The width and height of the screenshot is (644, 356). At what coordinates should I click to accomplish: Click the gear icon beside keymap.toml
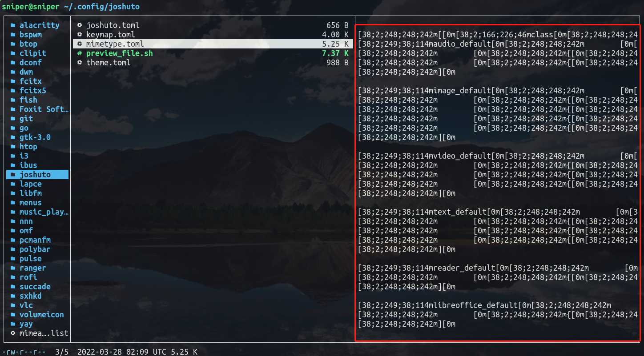point(80,35)
